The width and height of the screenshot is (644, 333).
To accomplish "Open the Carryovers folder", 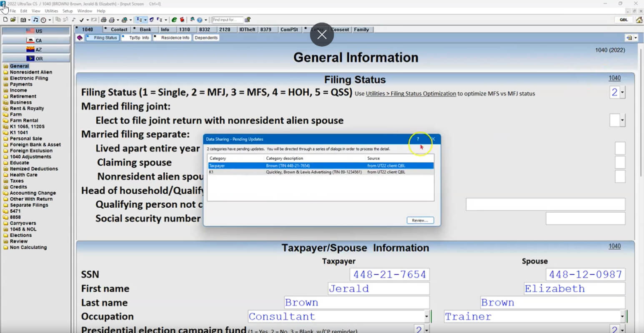I will pyautogui.click(x=23, y=223).
